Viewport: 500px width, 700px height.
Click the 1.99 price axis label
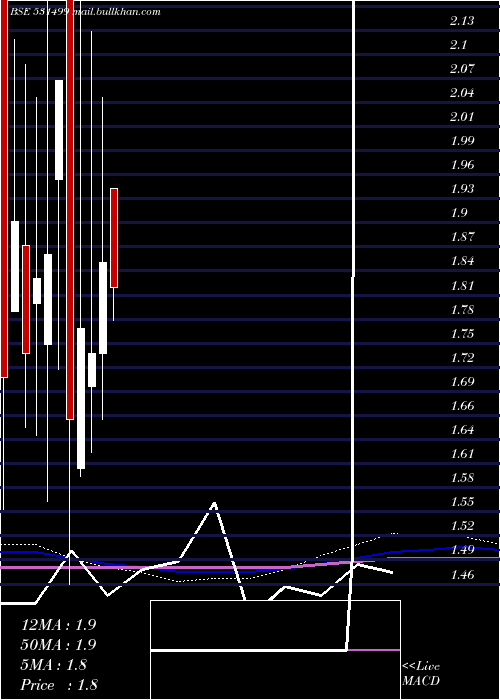click(x=462, y=141)
